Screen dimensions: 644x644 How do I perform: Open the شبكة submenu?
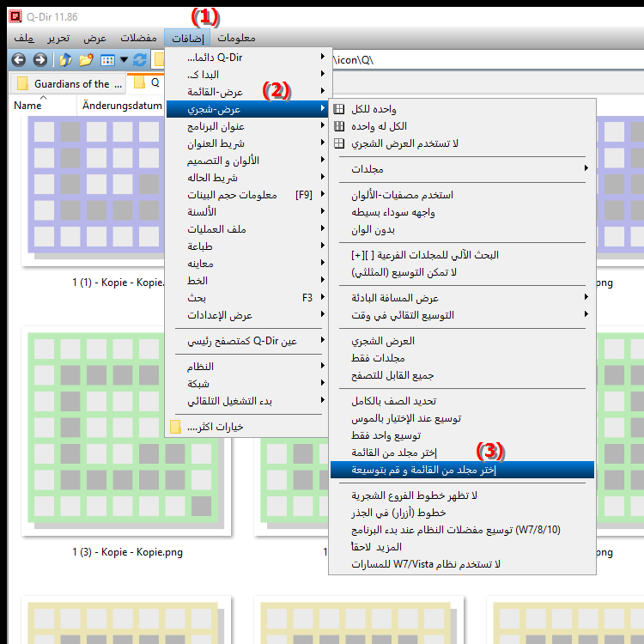point(247,384)
